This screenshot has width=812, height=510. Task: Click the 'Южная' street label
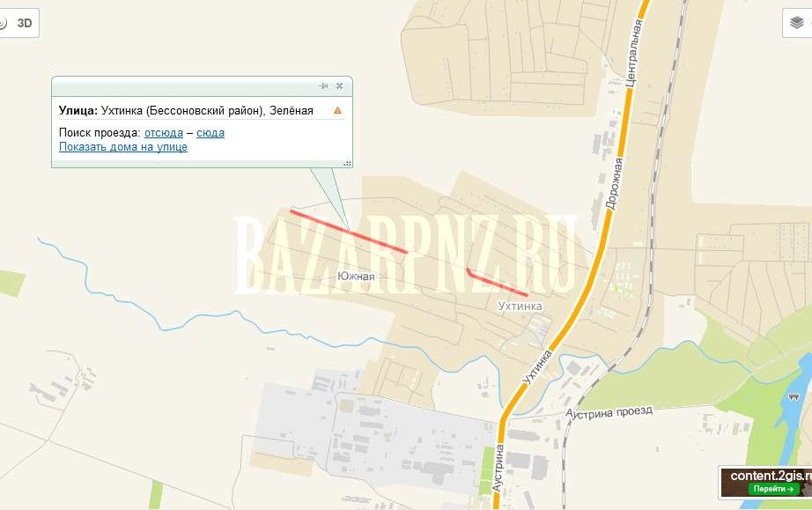(x=356, y=277)
